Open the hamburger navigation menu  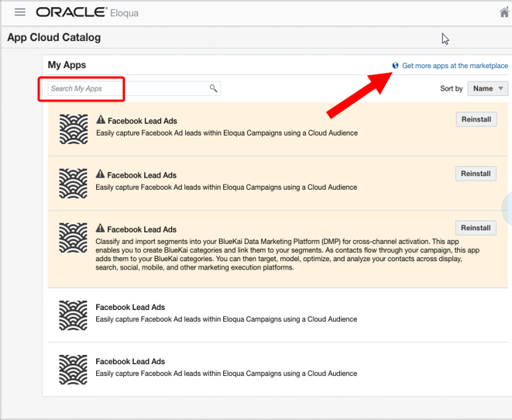(20, 12)
